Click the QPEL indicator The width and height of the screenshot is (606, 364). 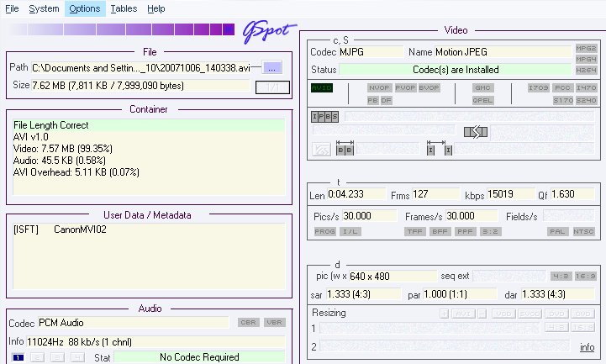click(x=482, y=101)
